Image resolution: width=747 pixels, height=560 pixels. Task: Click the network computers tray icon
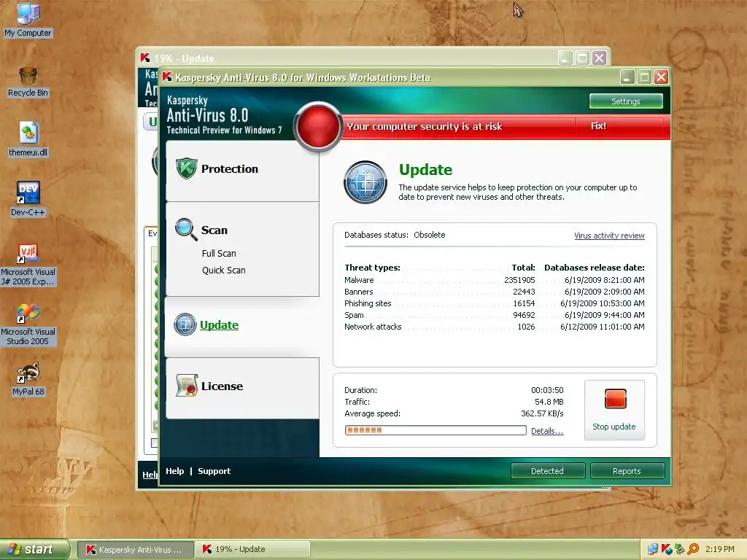[653, 549]
